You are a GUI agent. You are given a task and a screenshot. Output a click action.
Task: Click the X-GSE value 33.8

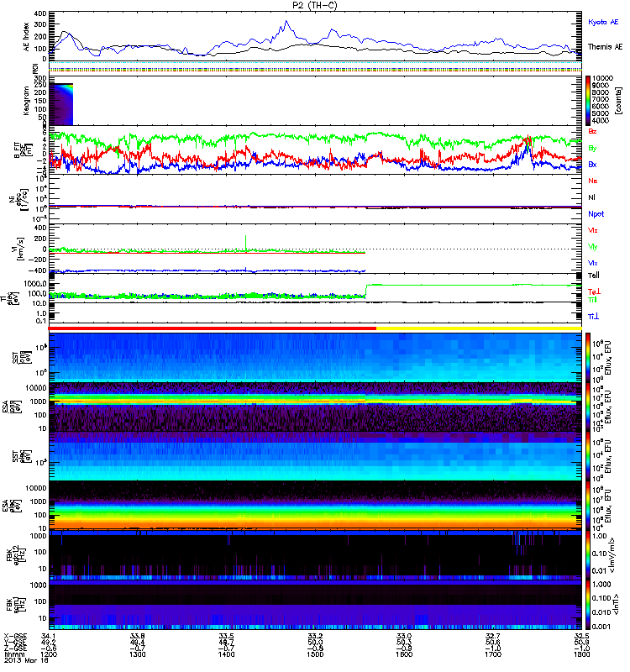click(x=138, y=636)
